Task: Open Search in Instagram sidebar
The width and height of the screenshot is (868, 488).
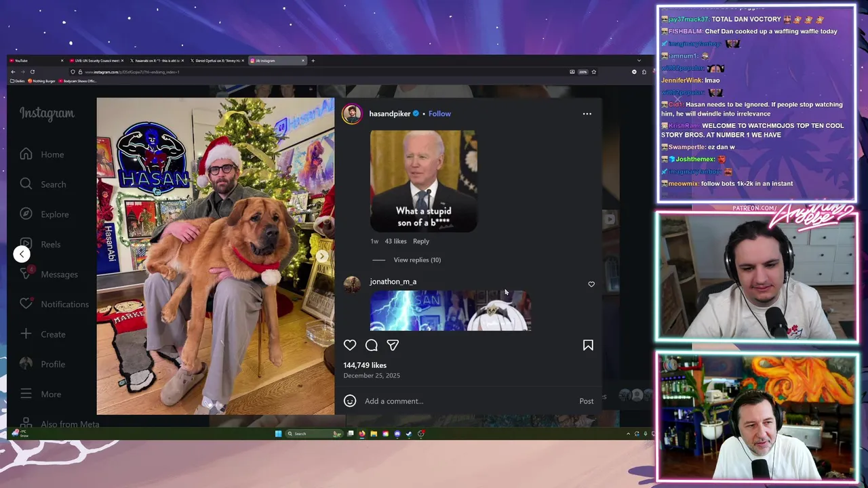Action: pos(43,184)
